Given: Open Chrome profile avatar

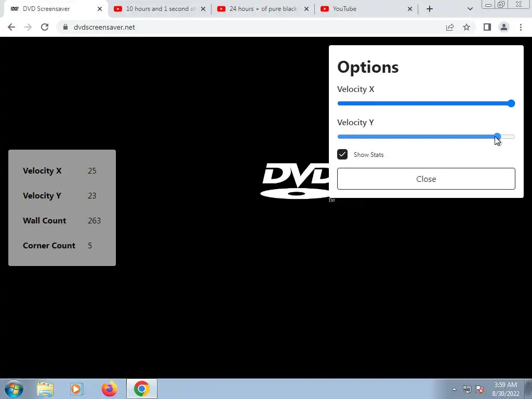Looking at the screenshot, I should click(504, 27).
